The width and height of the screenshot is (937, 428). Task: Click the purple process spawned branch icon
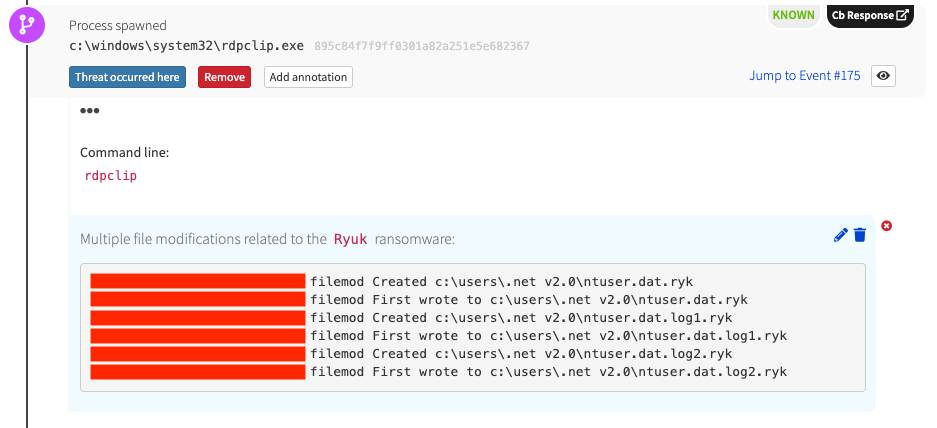point(27,26)
